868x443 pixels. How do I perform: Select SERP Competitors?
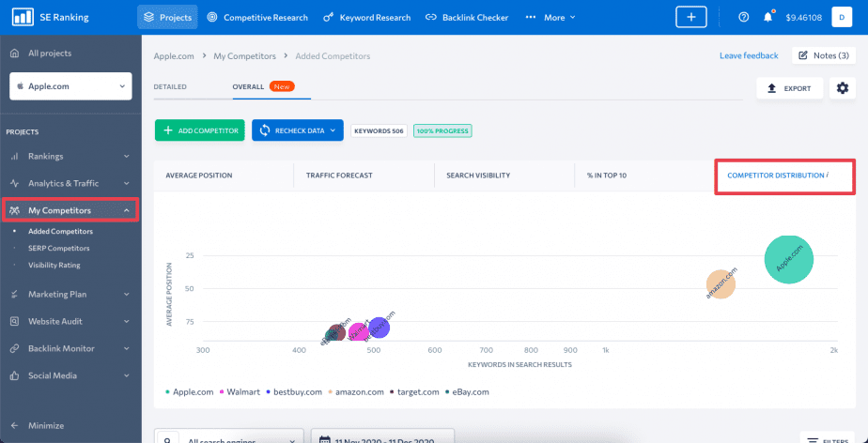click(x=58, y=249)
